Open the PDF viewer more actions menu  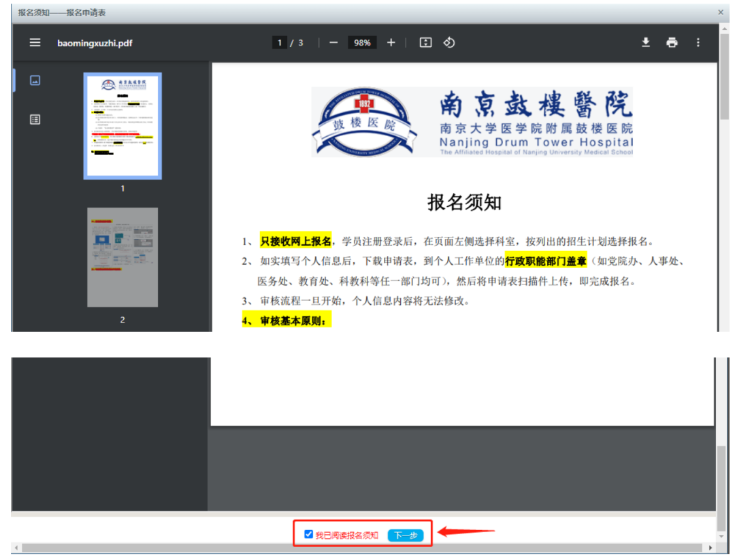click(x=698, y=43)
